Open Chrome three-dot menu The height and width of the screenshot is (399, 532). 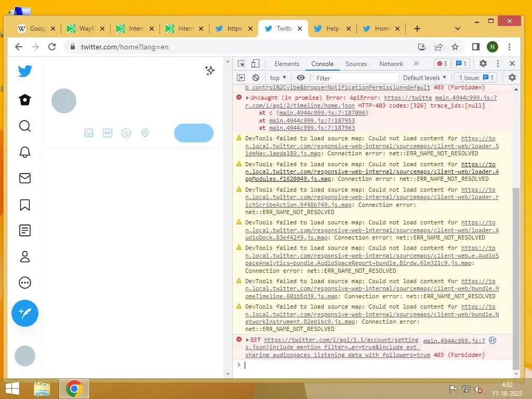(509, 47)
